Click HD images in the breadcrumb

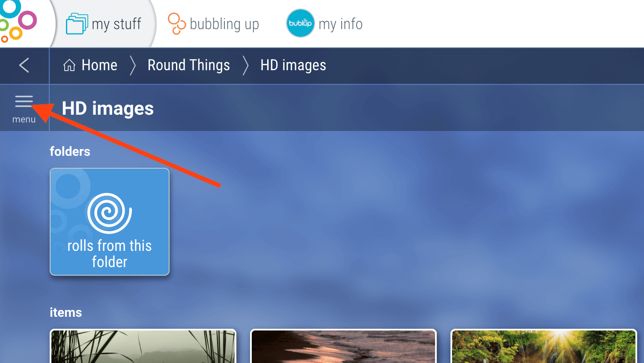pos(293,65)
